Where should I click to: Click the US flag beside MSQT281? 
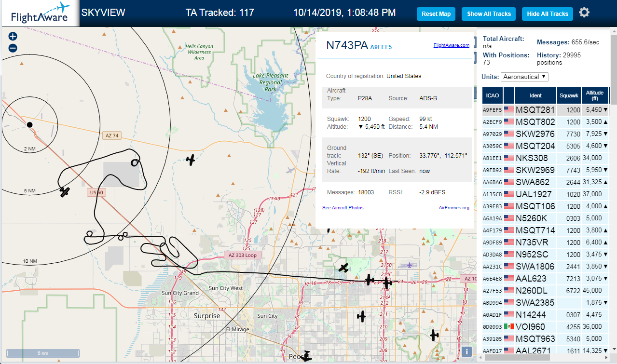[508, 110]
